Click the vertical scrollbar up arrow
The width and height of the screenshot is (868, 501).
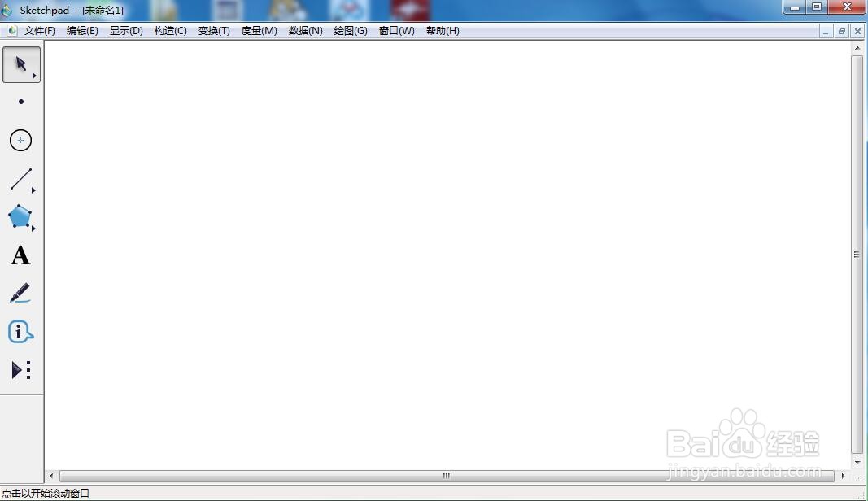(857, 48)
